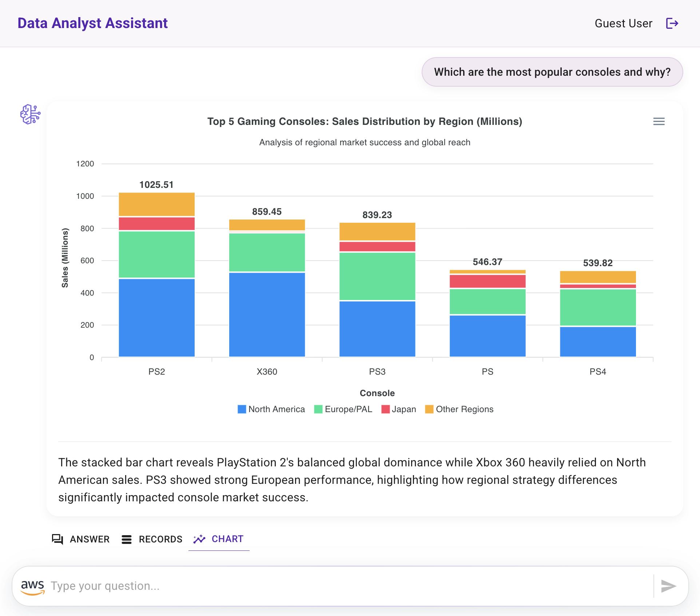Click the PS2 Japan red bar segment
This screenshot has height=616, width=700.
pos(157,224)
